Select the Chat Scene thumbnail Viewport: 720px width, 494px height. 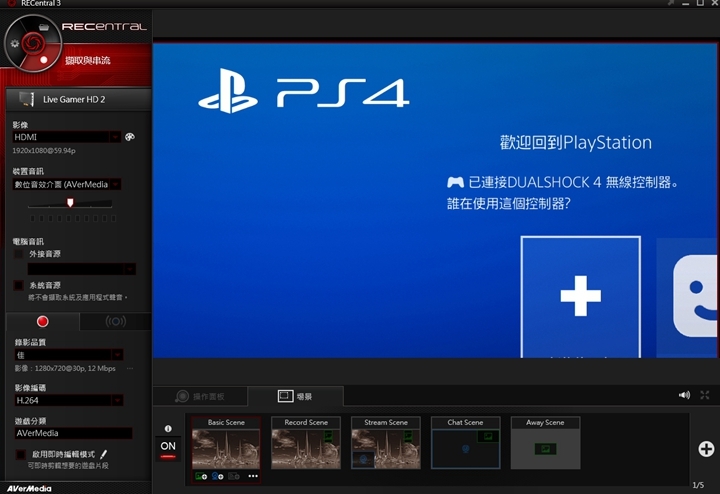pos(466,443)
